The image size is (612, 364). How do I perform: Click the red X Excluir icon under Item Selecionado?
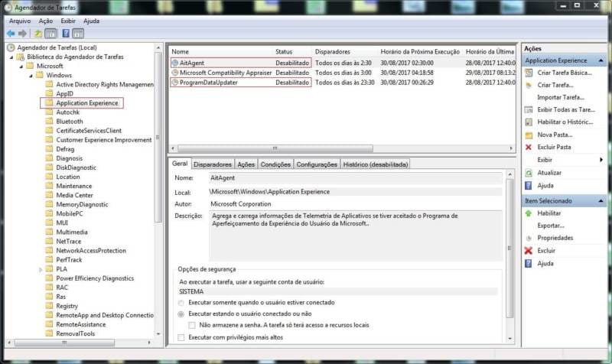[x=529, y=251]
